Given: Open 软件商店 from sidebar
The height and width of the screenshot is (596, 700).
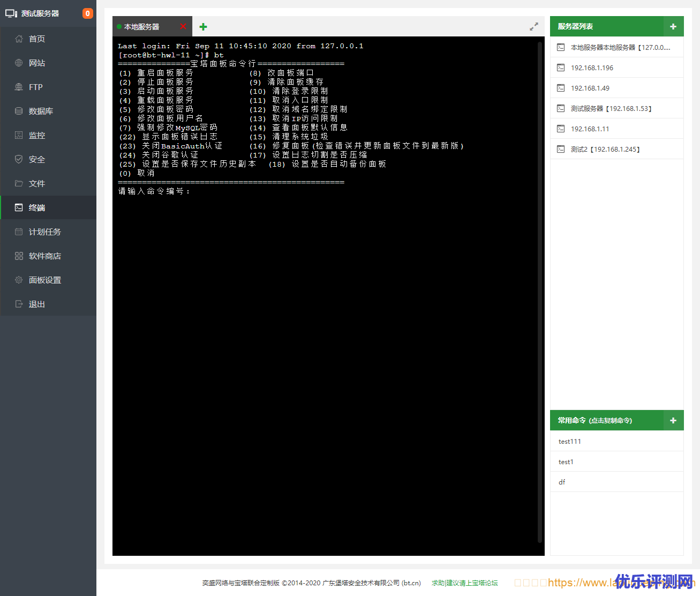Looking at the screenshot, I should click(45, 256).
